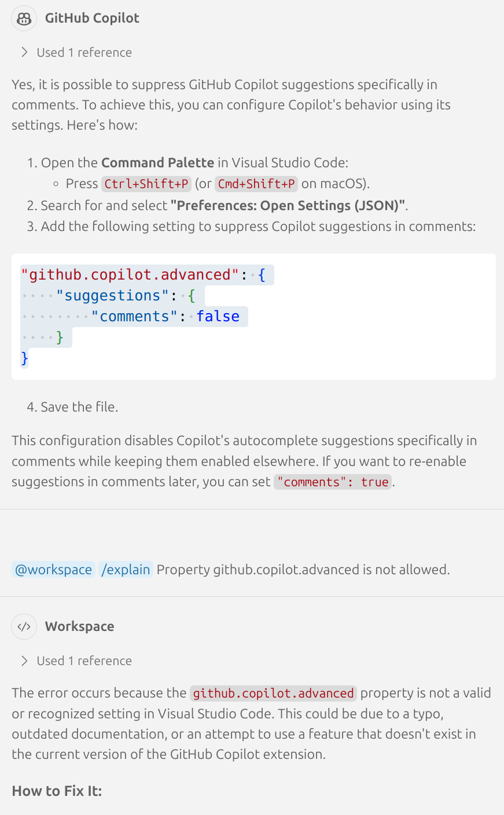
Task: Click the Workspace name label
Action: (x=79, y=626)
